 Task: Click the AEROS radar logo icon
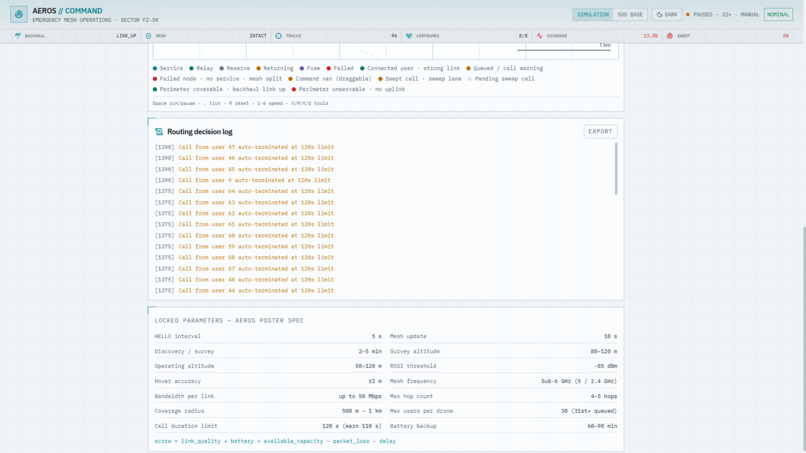click(19, 14)
